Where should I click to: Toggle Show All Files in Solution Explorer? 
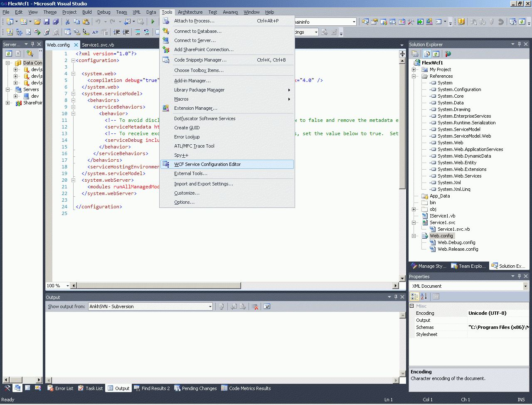(426, 54)
